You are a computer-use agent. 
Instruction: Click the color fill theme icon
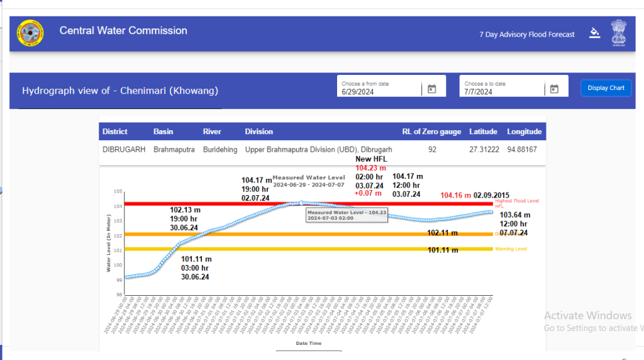(594, 33)
